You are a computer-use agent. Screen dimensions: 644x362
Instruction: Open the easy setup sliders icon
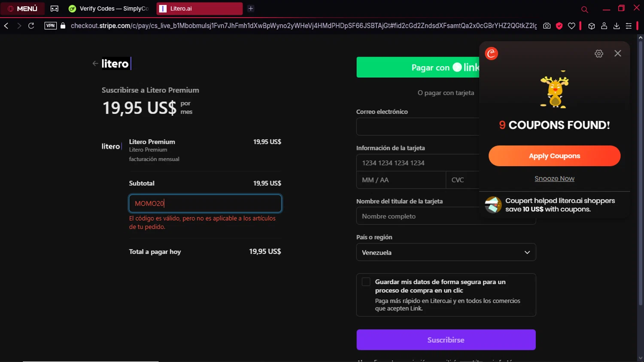tap(629, 26)
